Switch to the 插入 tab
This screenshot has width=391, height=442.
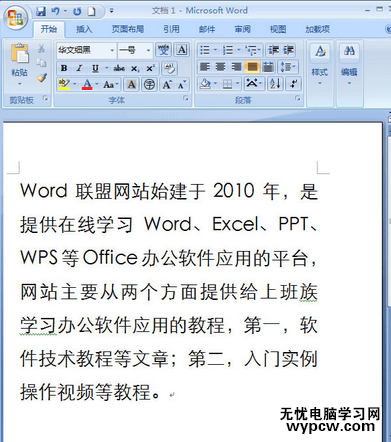point(84,29)
